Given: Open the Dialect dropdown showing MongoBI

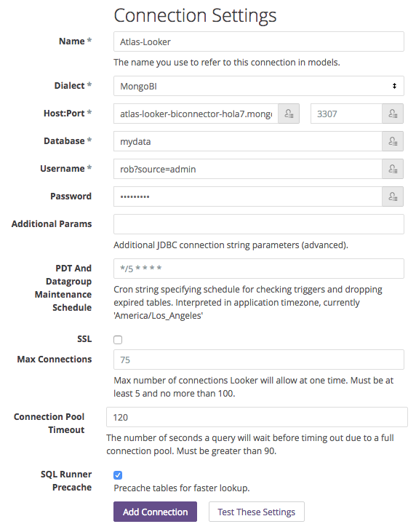Looking at the screenshot, I should pos(259,86).
